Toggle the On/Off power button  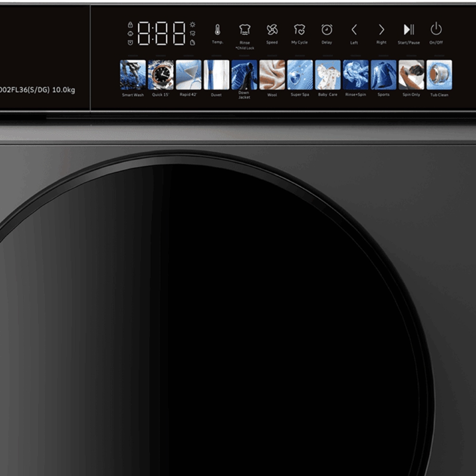(x=436, y=30)
